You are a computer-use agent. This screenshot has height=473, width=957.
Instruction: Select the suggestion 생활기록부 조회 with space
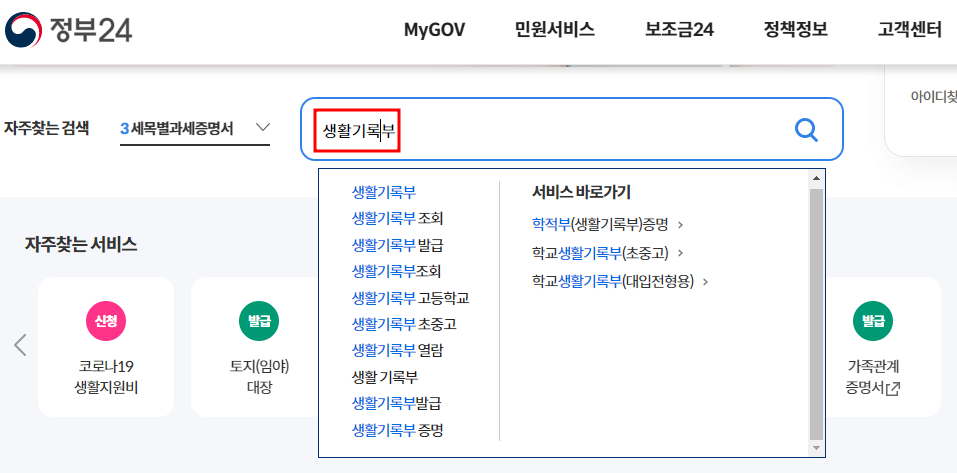coord(397,218)
